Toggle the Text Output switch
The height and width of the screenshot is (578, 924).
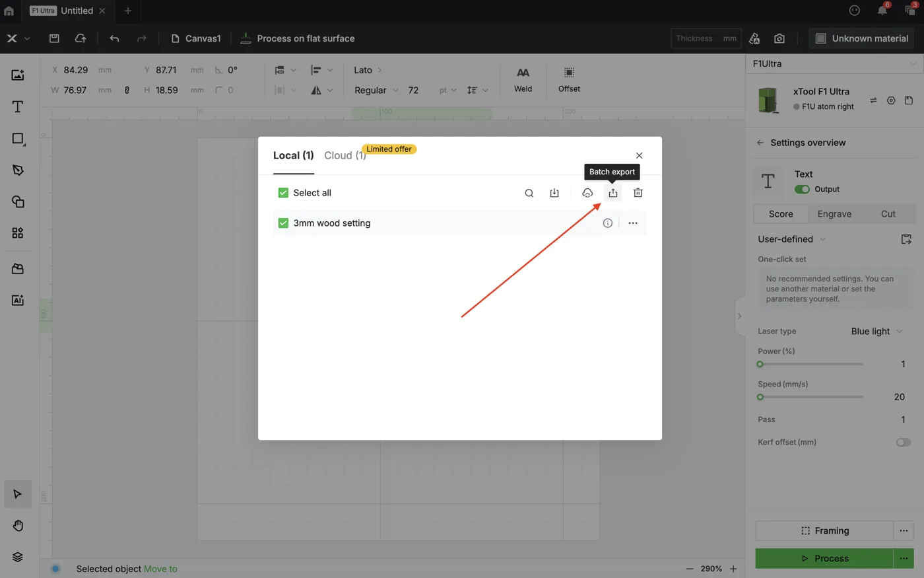pyautogui.click(x=802, y=190)
